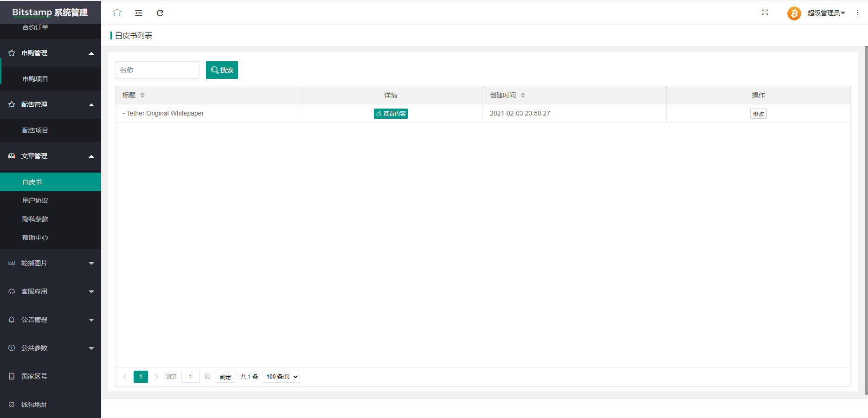Click the orange Bitcoin avatar icon
Screen dimensions: 868x418
[x=794, y=13]
